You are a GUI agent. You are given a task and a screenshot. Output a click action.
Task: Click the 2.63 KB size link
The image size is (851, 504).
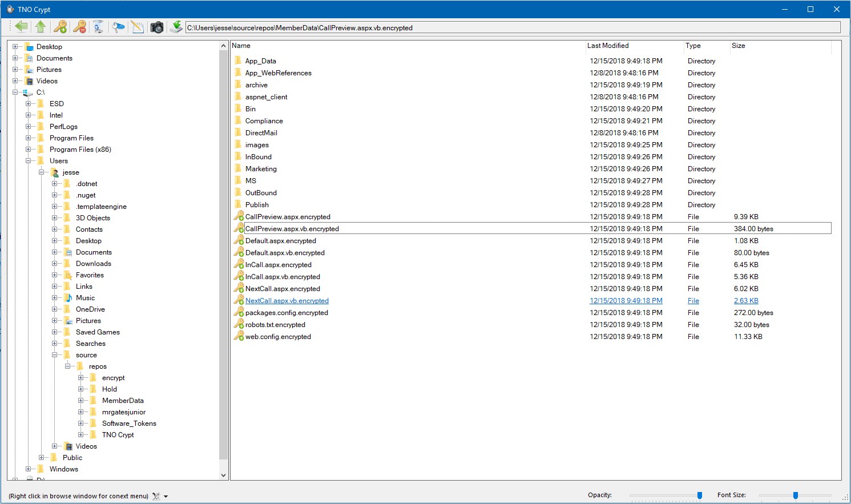745,300
